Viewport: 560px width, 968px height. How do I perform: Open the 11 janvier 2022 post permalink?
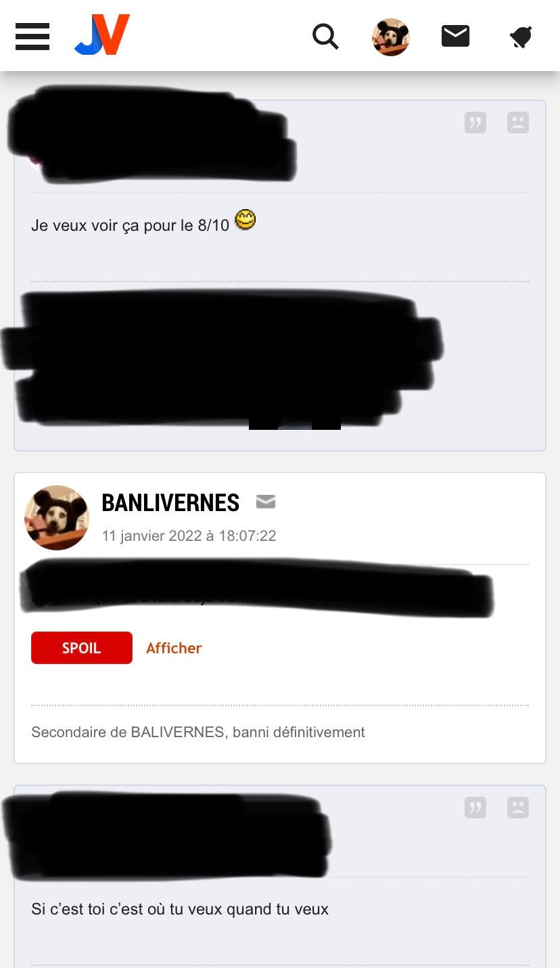tap(189, 536)
